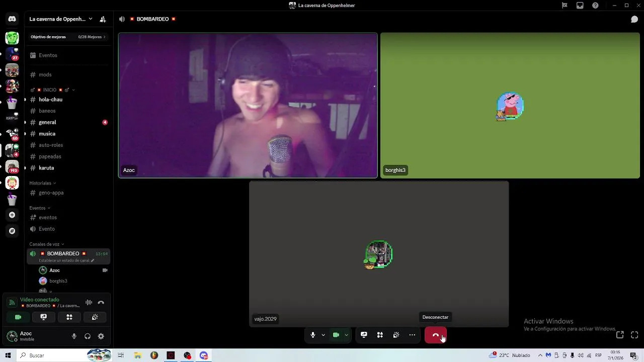Open the server with 27 notification badge
Viewport: 644px width, 362px height.
point(12,54)
